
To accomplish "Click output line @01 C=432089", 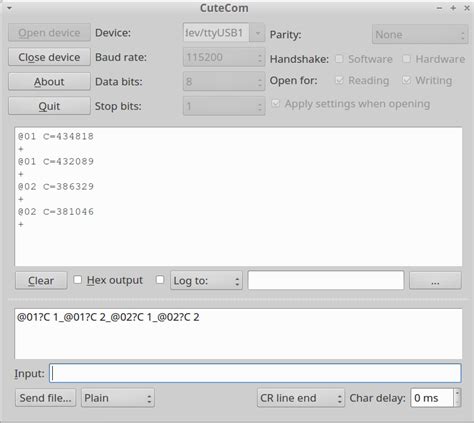I will [x=56, y=161].
